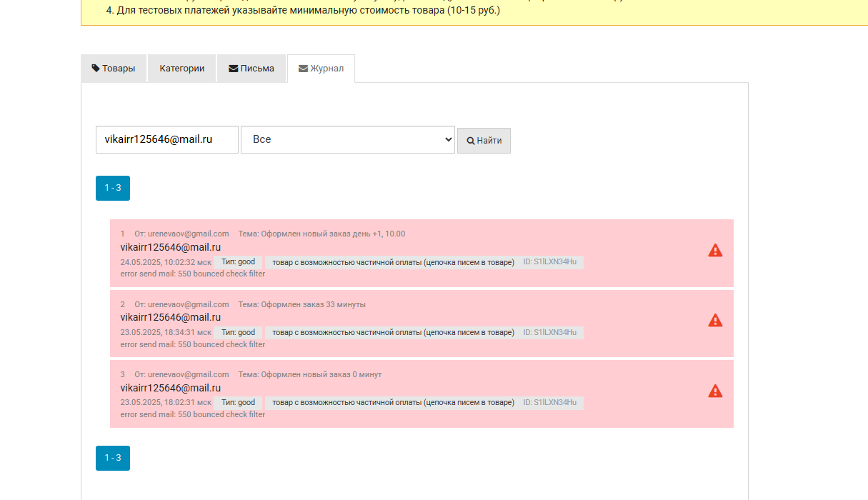Click subject 'Оформлен новый заказ 0 минут'
Image resolution: width=868 pixels, height=500 pixels.
pos(310,374)
